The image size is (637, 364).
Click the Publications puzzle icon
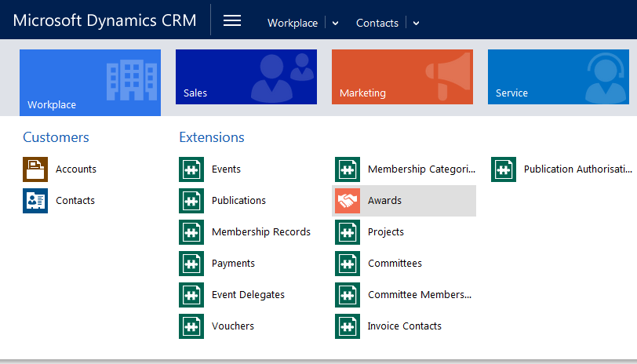pyautogui.click(x=191, y=201)
